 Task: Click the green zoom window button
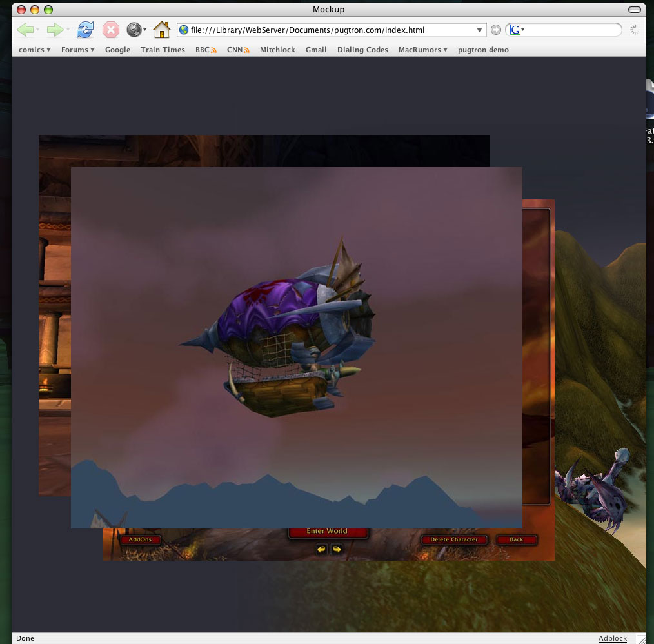pyautogui.click(x=48, y=10)
